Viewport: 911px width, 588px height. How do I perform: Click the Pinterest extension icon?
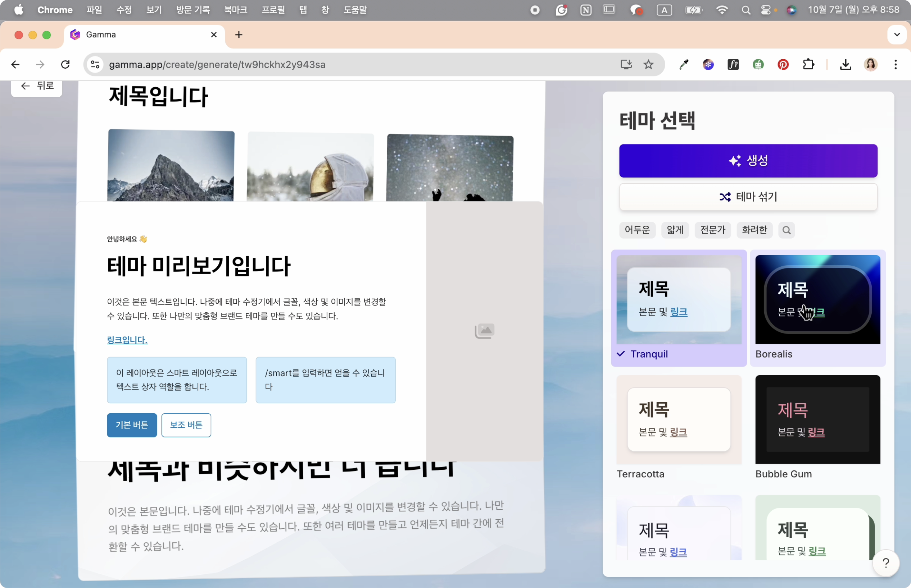click(783, 65)
